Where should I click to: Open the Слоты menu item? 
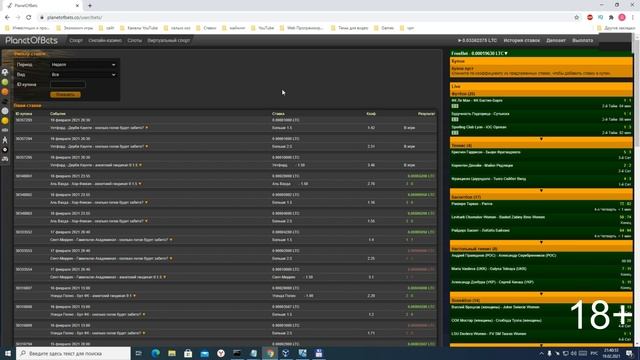pyautogui.click(x=135, y=40)
